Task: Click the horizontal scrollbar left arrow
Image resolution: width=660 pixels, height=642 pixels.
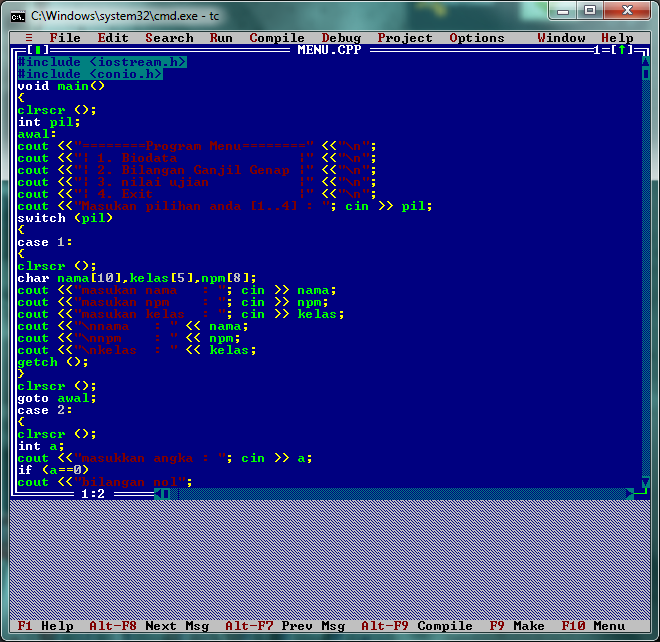Action: [158, 494]
